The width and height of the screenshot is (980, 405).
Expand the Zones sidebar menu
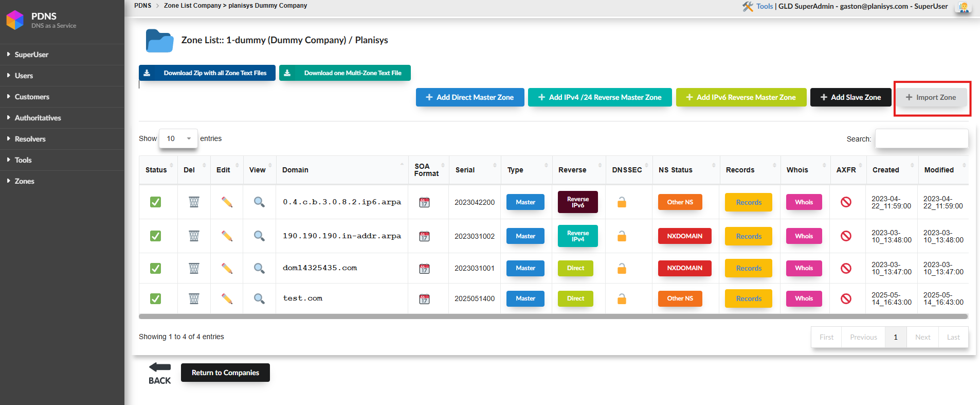coord(24,181)
